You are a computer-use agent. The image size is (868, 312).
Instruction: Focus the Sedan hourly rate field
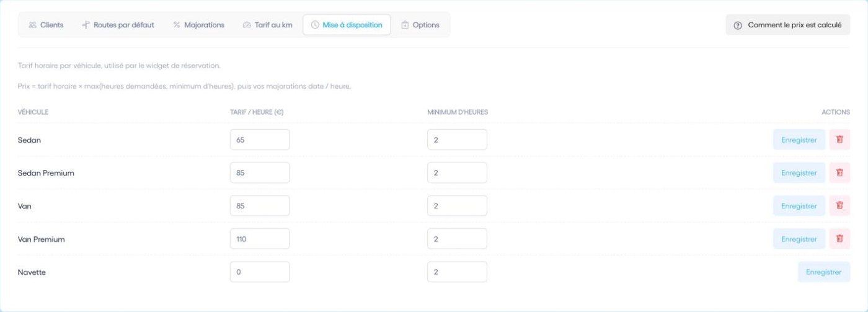tap(260, 140)
